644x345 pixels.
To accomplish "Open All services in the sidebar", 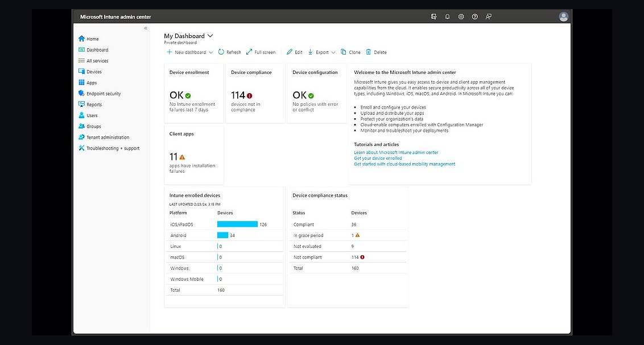I will coord(93,61).
